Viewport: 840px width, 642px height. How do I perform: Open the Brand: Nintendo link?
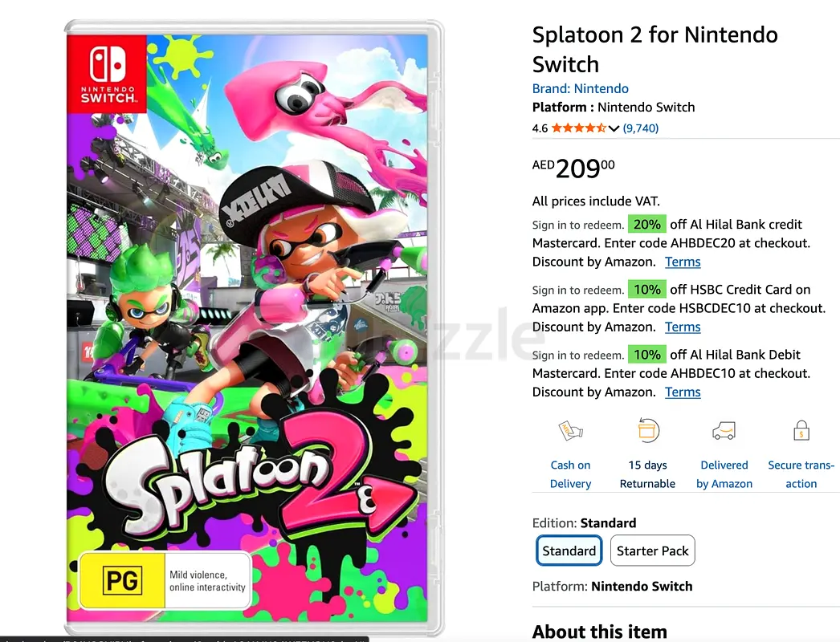coord(580,88)
